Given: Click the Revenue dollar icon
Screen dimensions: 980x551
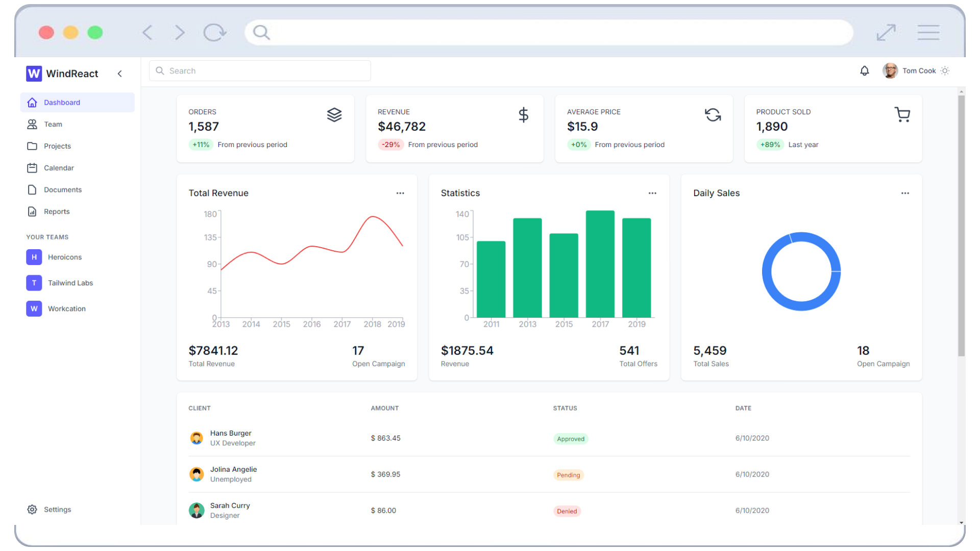Looking at the screenshot, I should pyautogui.click(x=524, y=115).
